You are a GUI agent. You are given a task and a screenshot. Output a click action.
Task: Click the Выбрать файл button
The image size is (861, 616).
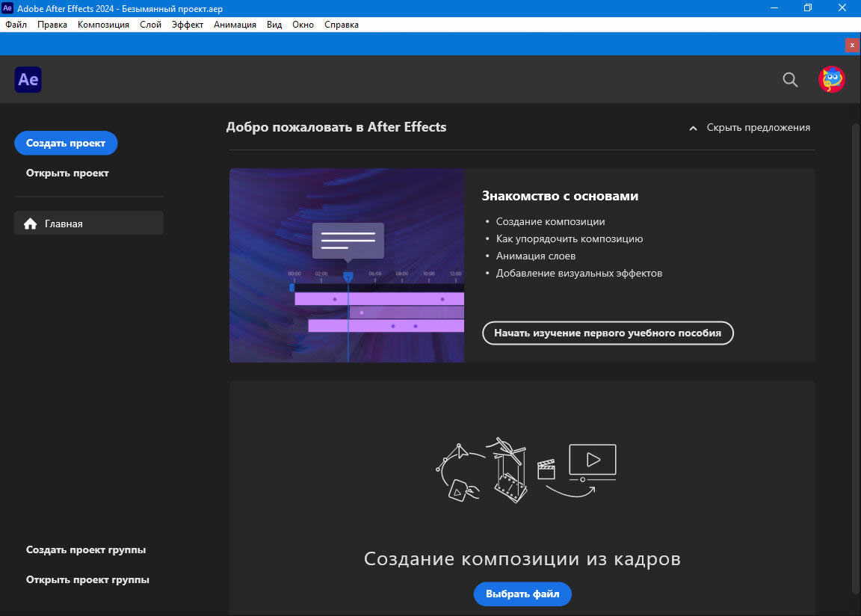click(x=522, y=594)
